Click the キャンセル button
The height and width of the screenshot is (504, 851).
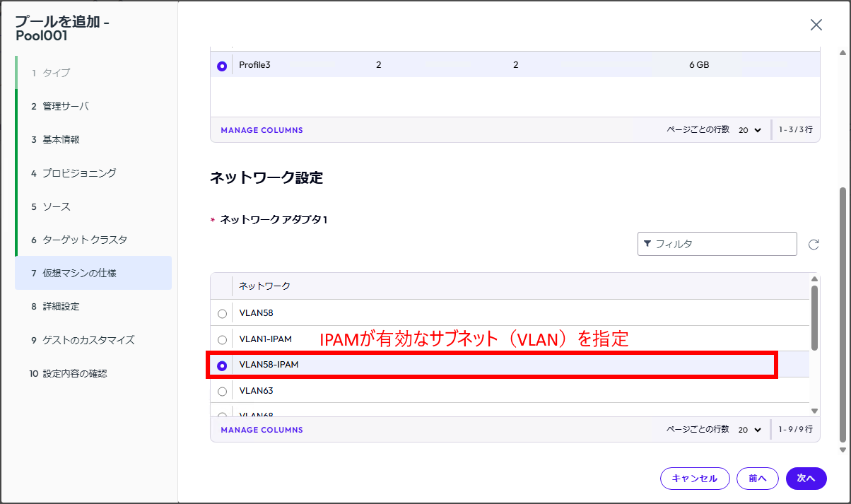(694, 479)
